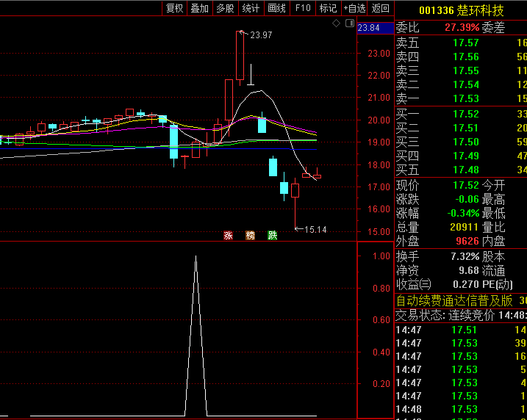The image size is (527, 420).
Task: Open F10 company information
Action: point(302,8)
